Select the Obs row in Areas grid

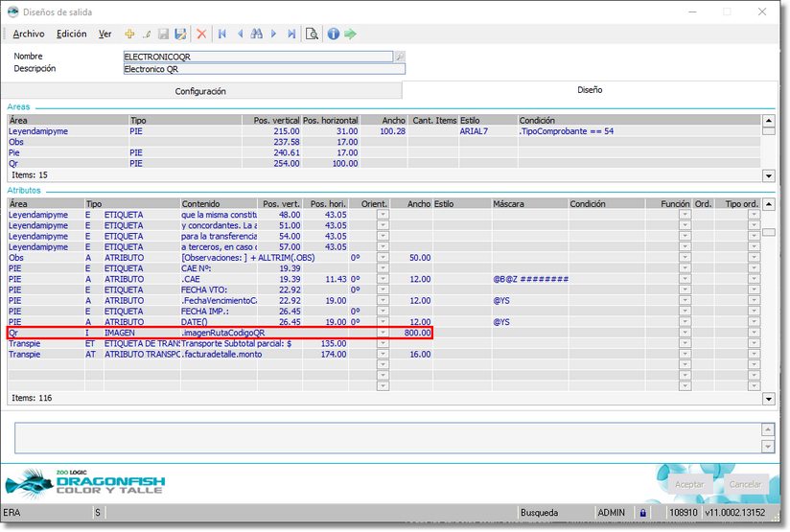(383, 142)
